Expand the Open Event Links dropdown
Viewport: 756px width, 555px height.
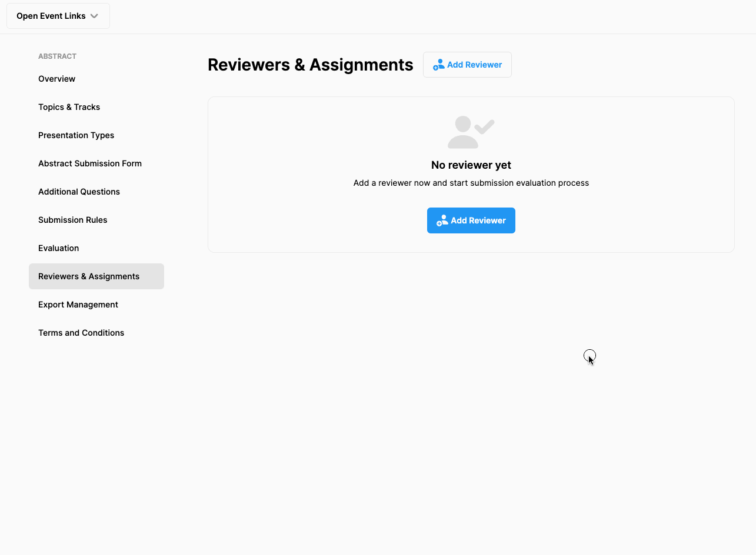tap(58, 16)
